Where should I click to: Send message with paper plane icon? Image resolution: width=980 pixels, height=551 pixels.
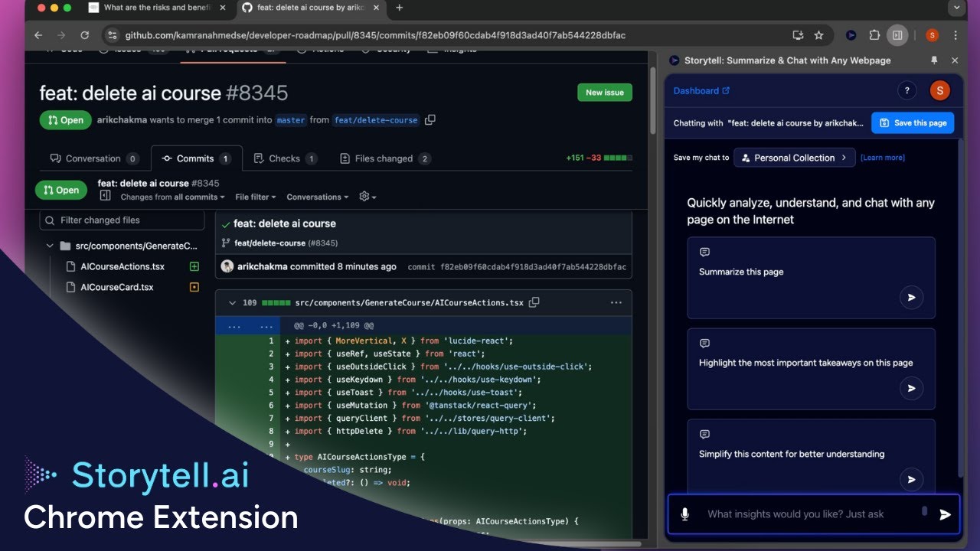coord(945,514)
